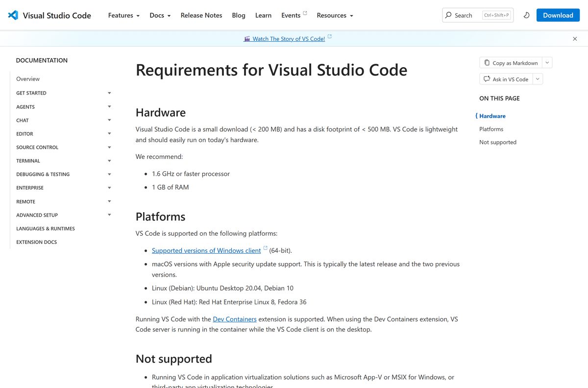
Task: Dismiss the announcement banner with X
Action: click(x=575, y=39)
